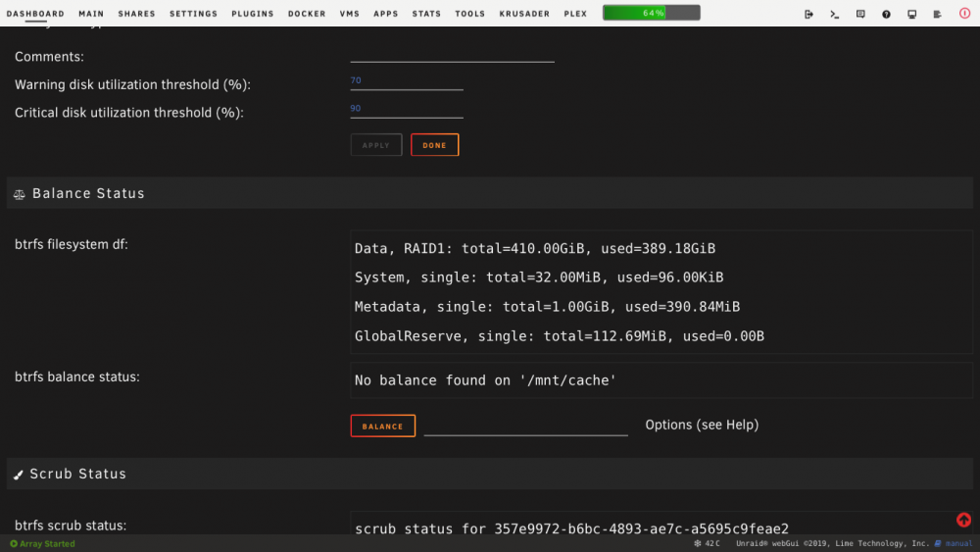
Task: Open the system log icon in header
Action: (938, 14)
